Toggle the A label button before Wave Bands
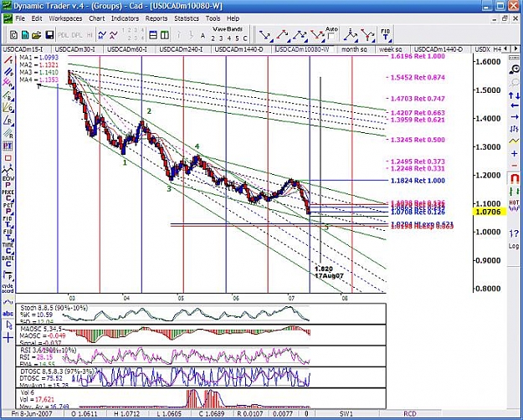 point(203,36)
